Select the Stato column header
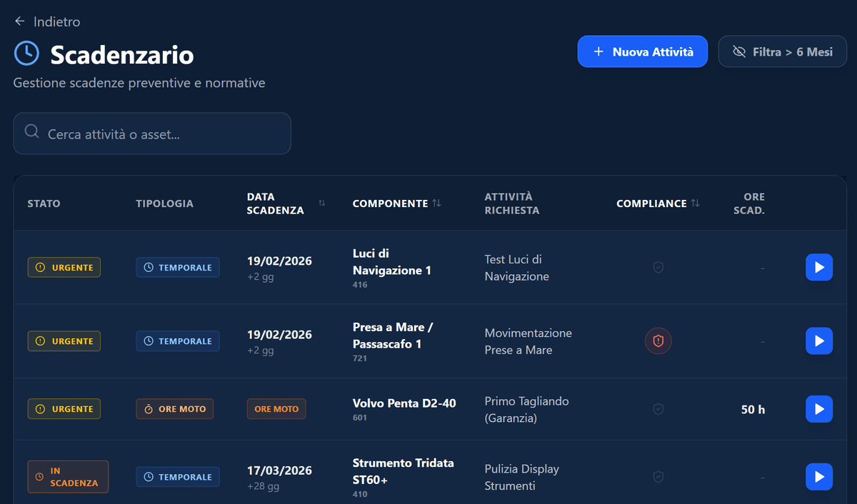 (x=44, y=203)
